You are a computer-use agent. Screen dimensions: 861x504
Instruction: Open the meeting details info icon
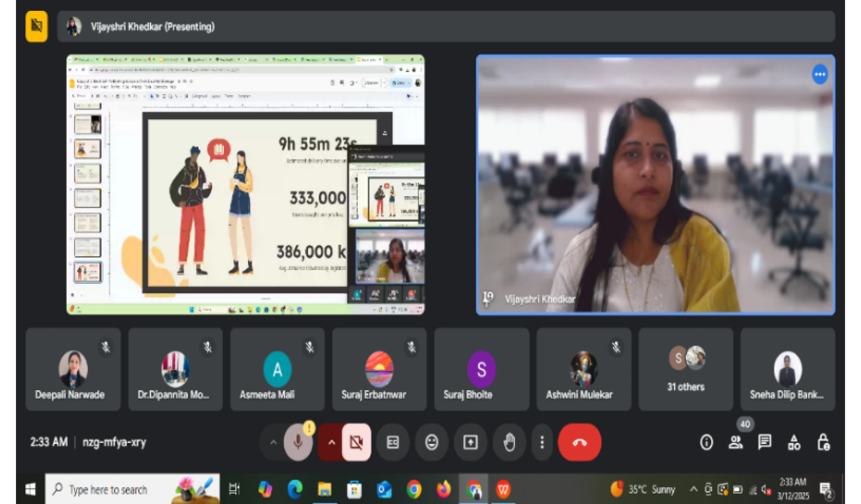coord(706,442)
